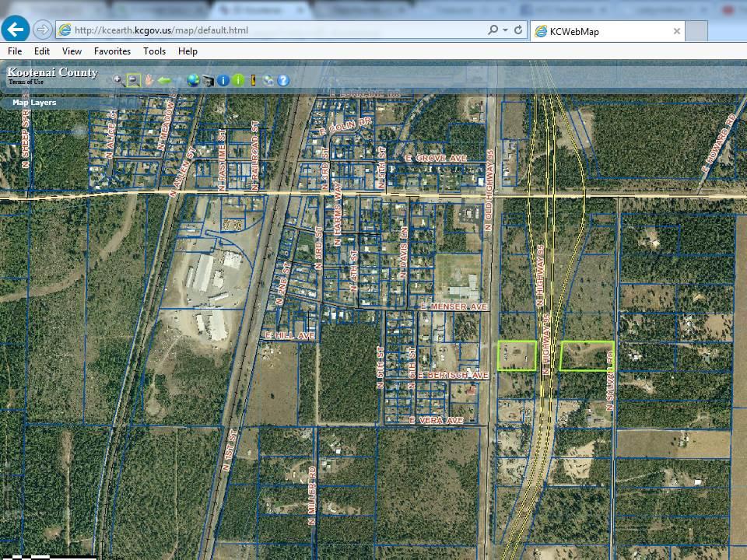Go to previous map extent arrow
The image size is (747, 560).
tap(164, 79)
